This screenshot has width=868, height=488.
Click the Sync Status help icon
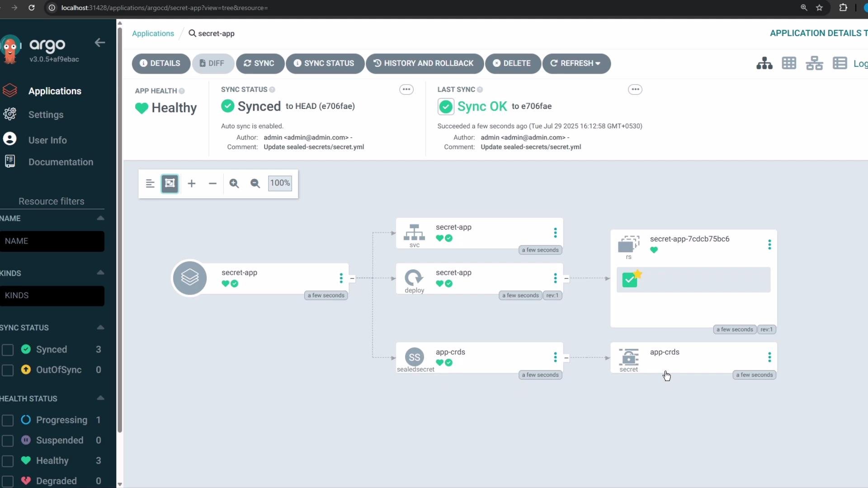[272, 89]
